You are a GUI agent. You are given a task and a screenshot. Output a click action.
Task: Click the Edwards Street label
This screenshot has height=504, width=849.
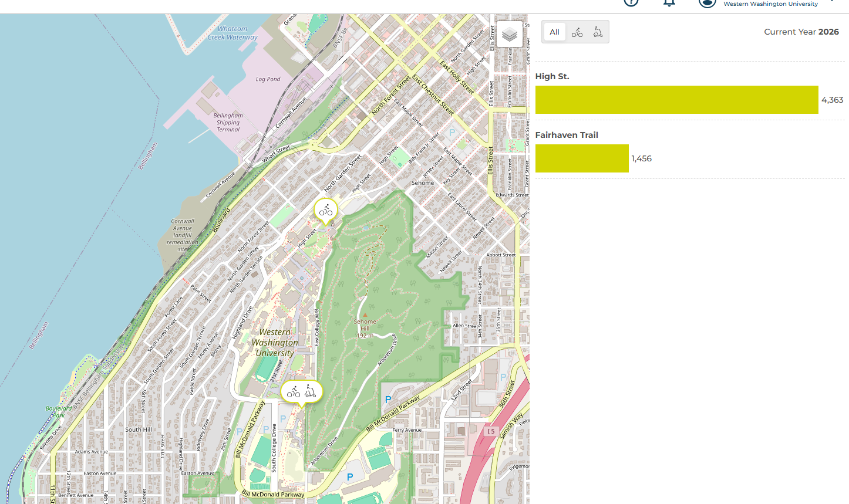click(512, 195)
